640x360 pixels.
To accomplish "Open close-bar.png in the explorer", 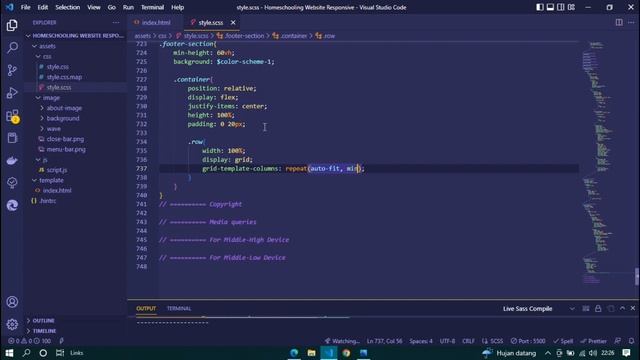I will pyautogui.click(x=65, y=139).
